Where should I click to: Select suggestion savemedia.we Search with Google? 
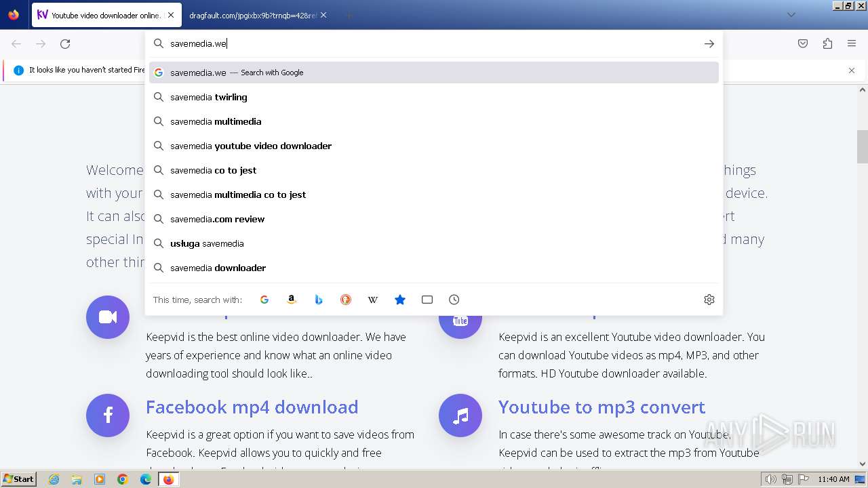pos(434,73)
